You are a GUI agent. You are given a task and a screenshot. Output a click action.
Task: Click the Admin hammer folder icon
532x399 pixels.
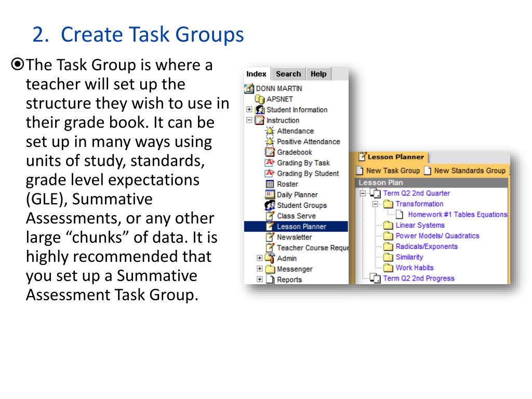click(270, 258)
